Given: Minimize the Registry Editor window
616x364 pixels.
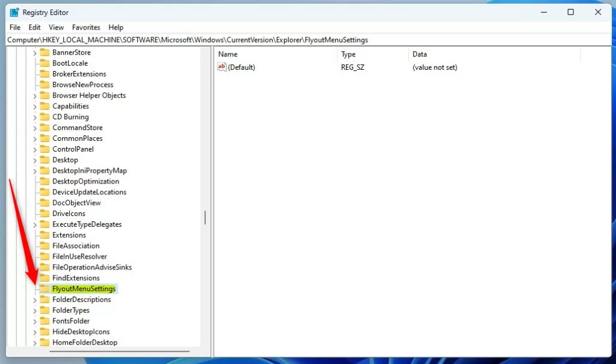Looking at the screenshot, I should 544,12.
